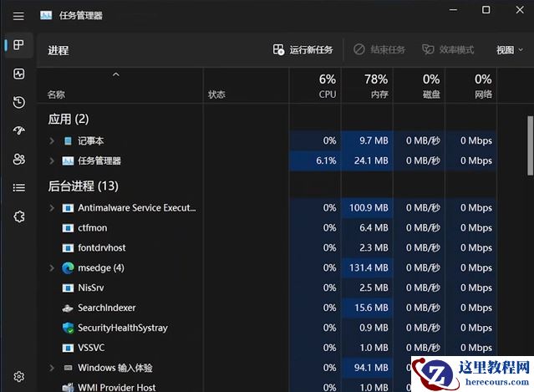Select the Processes sidebar icon
This screenshot has height=392, width=534.
18,44
